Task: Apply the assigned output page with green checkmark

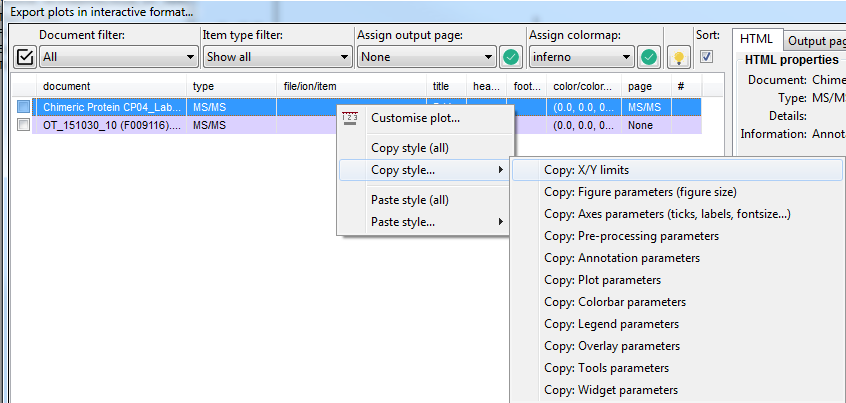Action: pyautogui.click(x=511, y=57)
